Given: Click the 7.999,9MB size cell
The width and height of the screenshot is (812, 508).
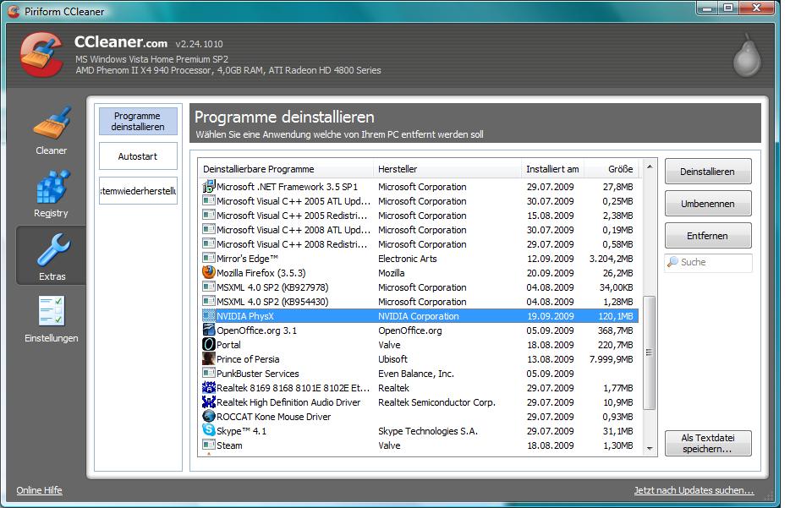Looking at the screenshot, I should [611, 359].
